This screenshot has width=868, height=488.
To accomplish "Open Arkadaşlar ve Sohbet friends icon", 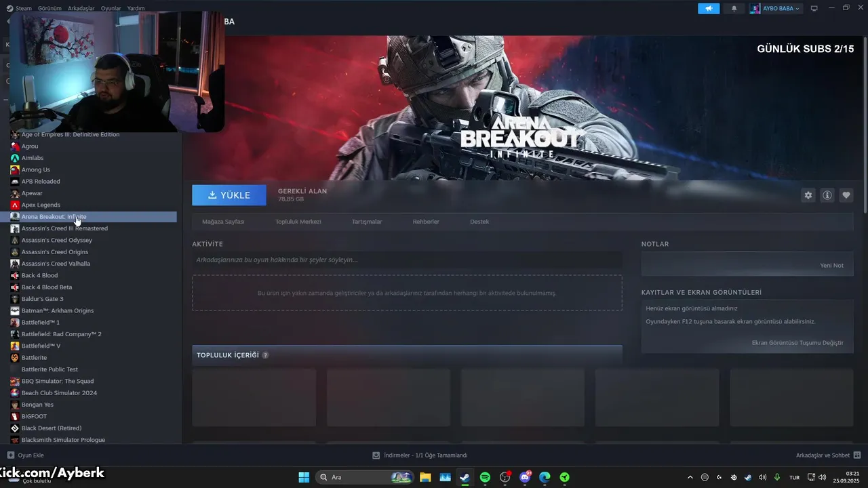I will (857, 455).
